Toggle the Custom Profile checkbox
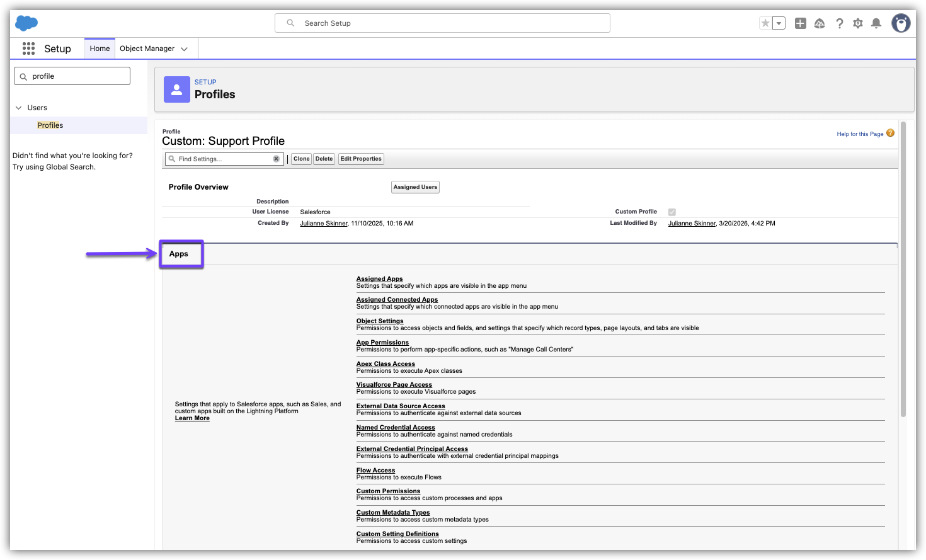Viewport: 926px width, 560px height. coord(672,212)
